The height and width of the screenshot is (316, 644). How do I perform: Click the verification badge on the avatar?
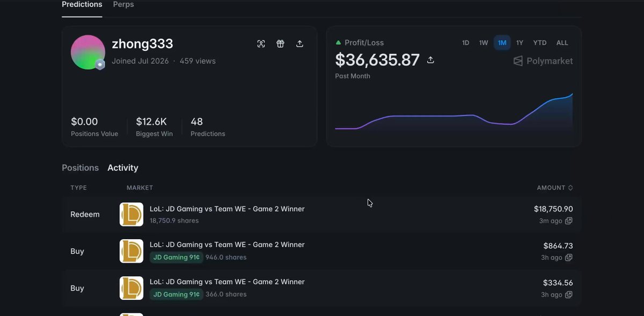point(100,64)
